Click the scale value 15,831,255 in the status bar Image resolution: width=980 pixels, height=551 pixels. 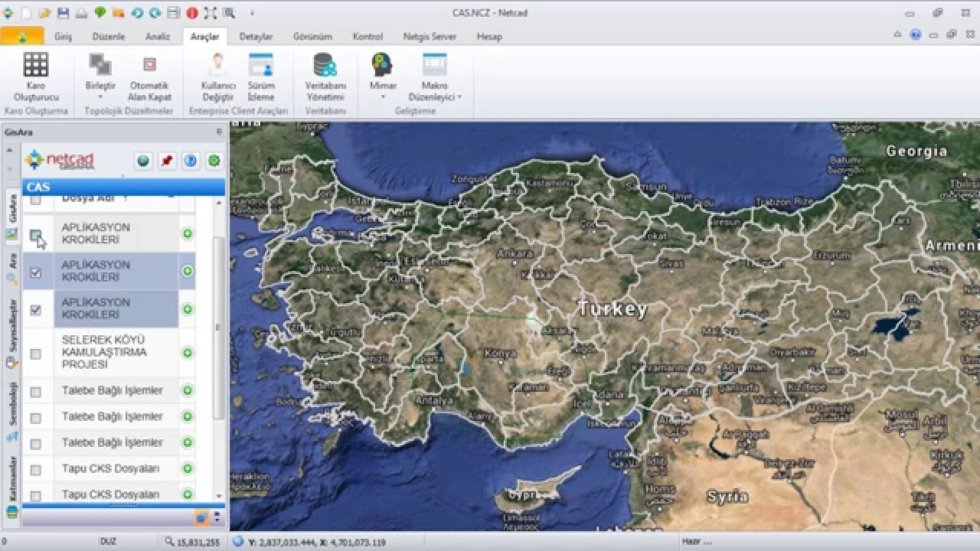(x=198, y=542)
